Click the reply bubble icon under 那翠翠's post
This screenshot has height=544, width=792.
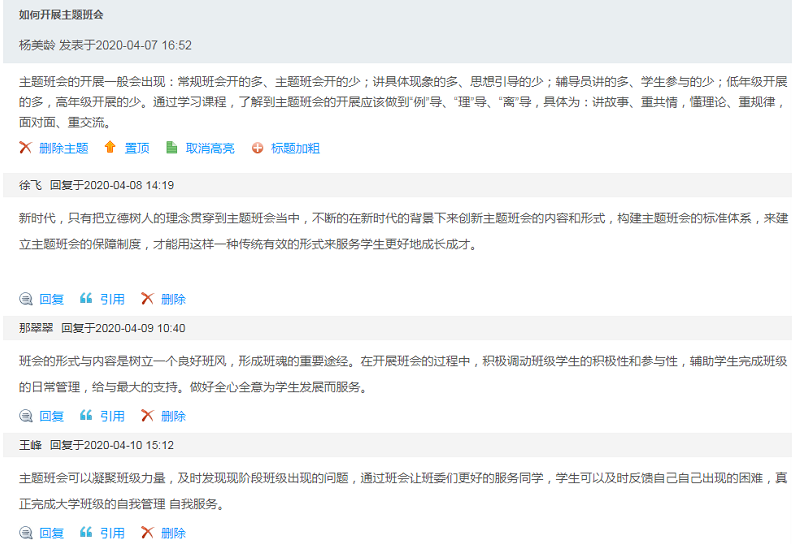(x=26, y=416)
